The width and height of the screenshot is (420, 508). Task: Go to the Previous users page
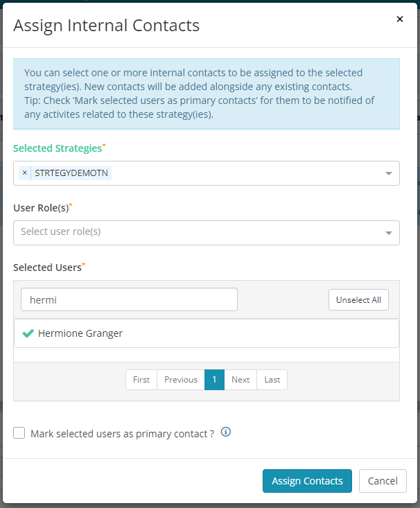[181, 380]
